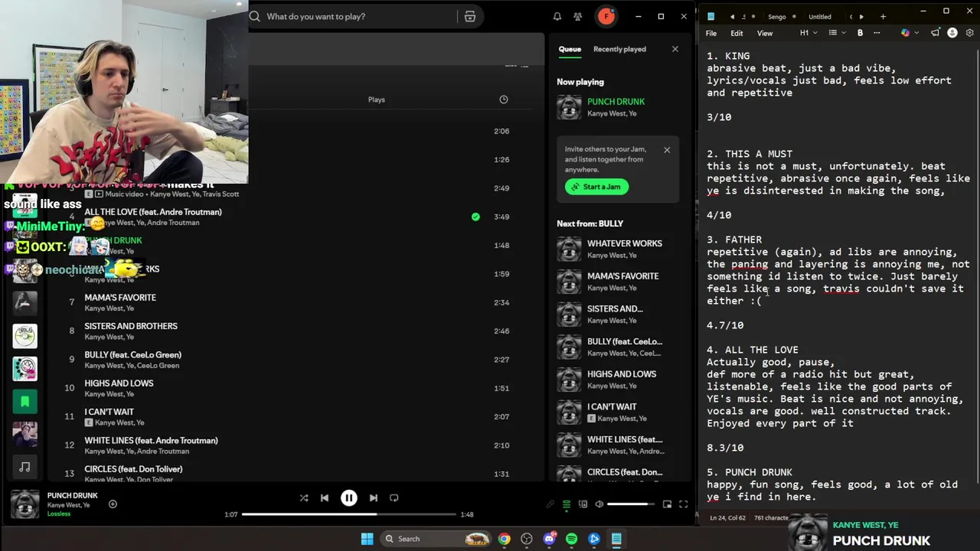Toggle repeat mode
The width and height of the screenshot is (980, 551).
[x=394, y=498]
